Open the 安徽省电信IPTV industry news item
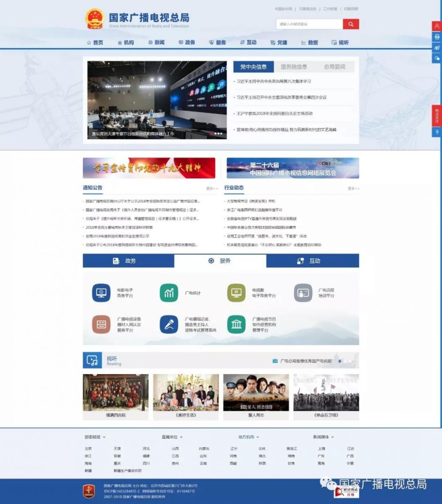Image resolution: width=442 pixels, height=504 pixels. click(x=262, y=218)
